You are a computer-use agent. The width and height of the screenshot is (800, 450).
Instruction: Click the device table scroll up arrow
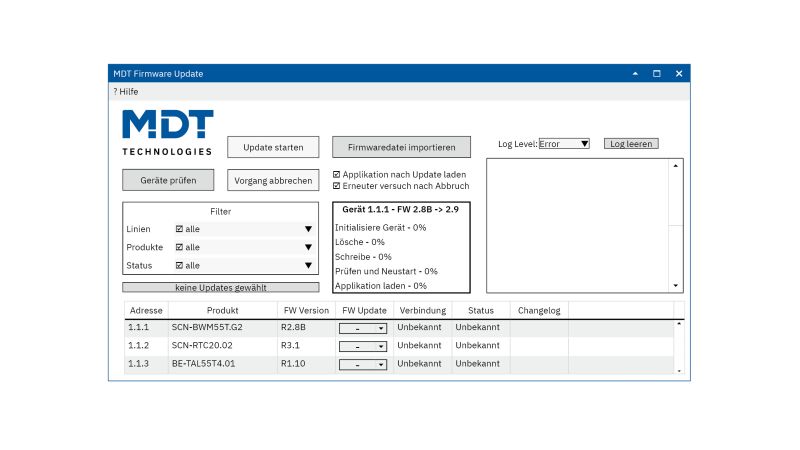click(679, 324)
